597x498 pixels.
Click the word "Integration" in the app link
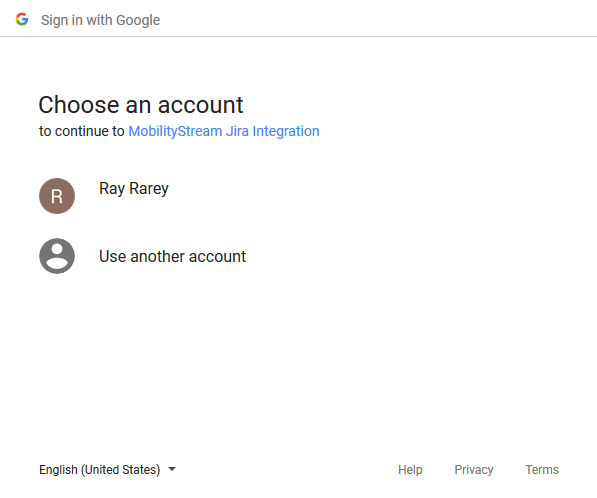(x=286, y=131)
